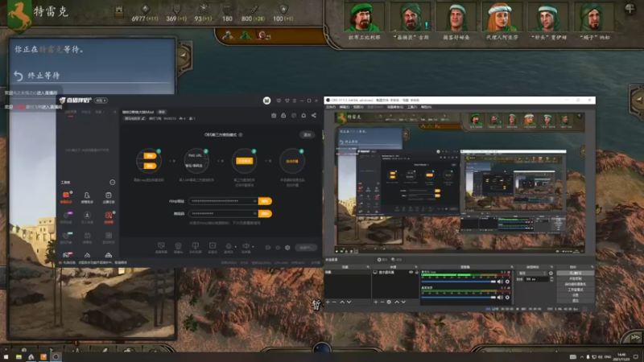Click 终止等待 to stop waiting
The image size is (644, 362).
coord(44,76)
